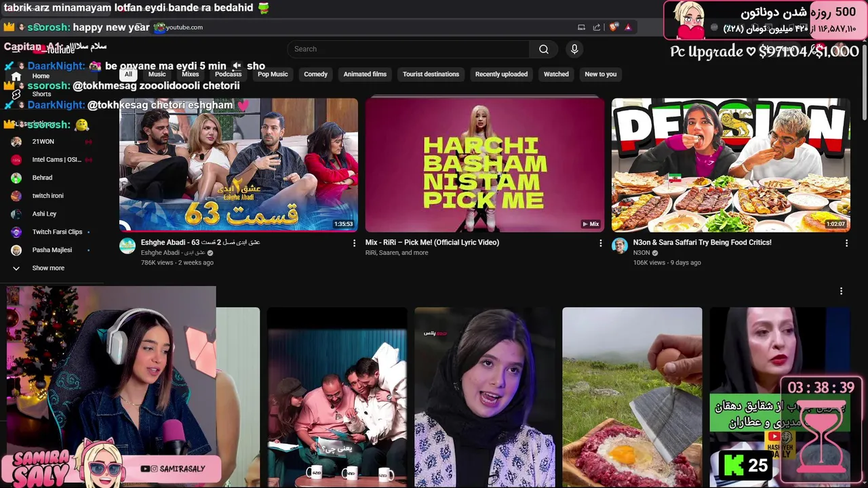
Task: Play the Harchi Basham Nistam Pick Me thumbnail
Action: pos(485,165)
